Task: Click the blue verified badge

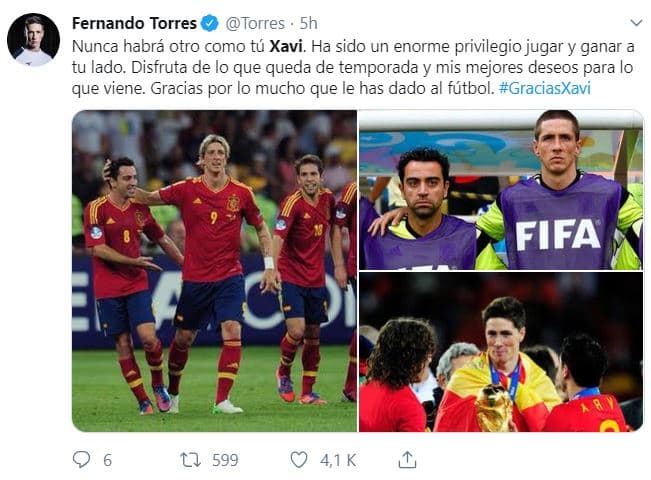Action: pos(210,23)
